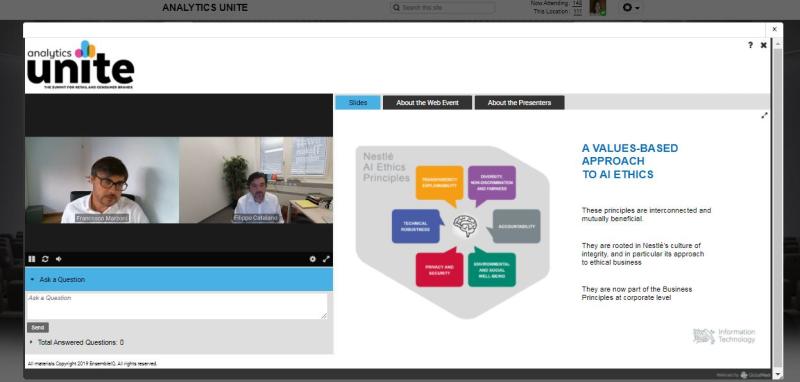This screenshot has height=382, width=800.
Task: Switch to the About the Web Event tab
Action: tap(428, 103)
